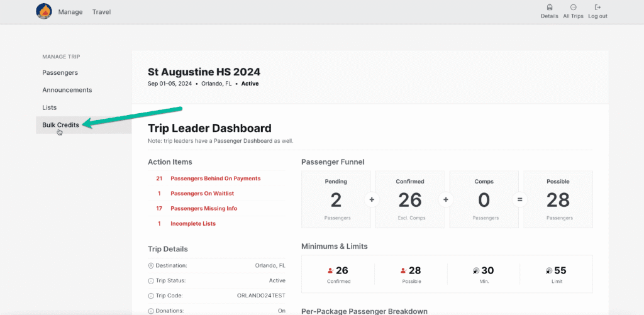Open Passengers On Waitlist action item

[x=202, y=194]
